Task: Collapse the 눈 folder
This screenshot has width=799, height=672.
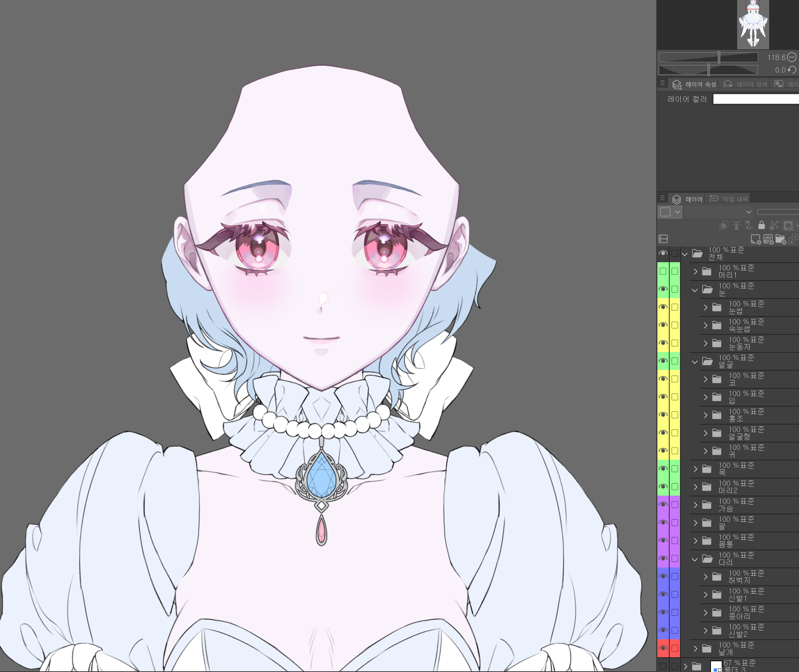Action: click(694, 290)
